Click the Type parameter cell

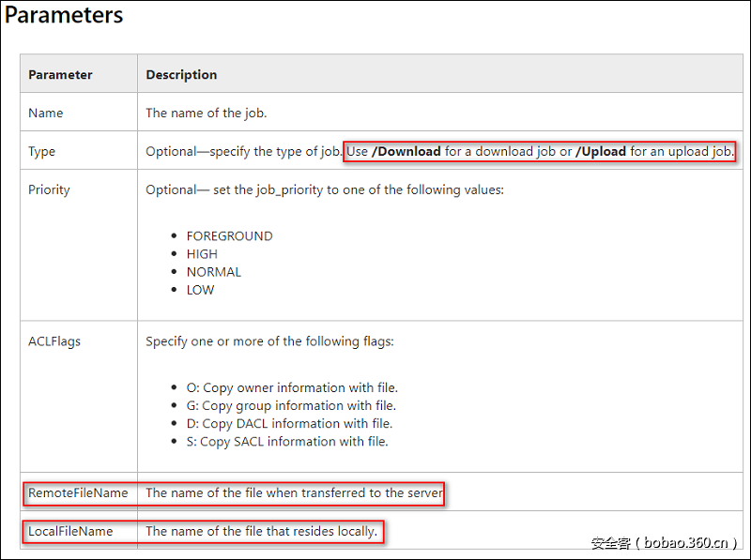(x=42, y=151)
